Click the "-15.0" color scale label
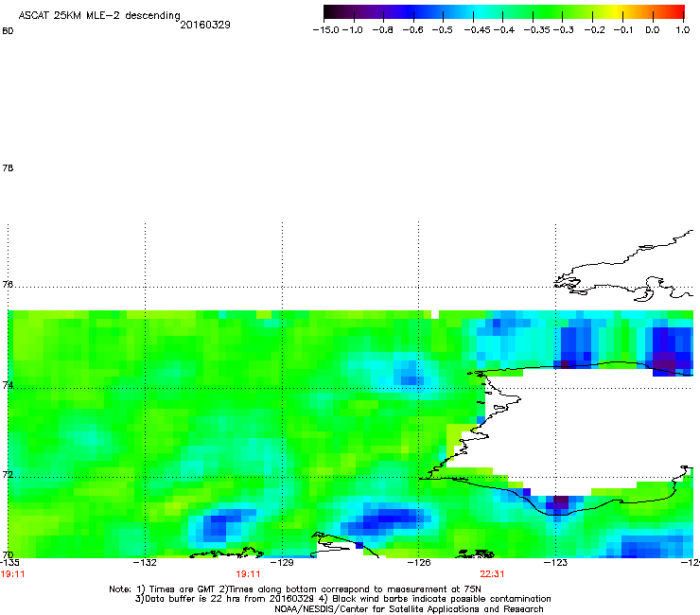 [x=326, y=30]
